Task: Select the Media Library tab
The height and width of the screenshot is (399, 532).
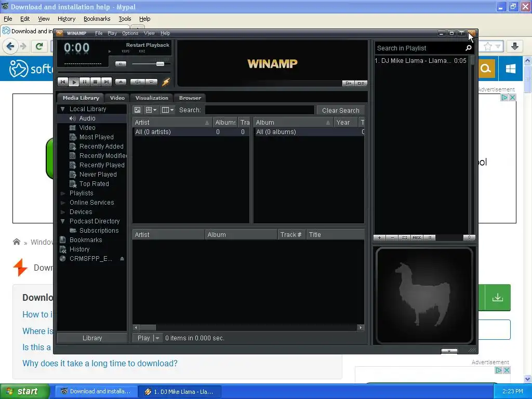Action: coord(81,98)
